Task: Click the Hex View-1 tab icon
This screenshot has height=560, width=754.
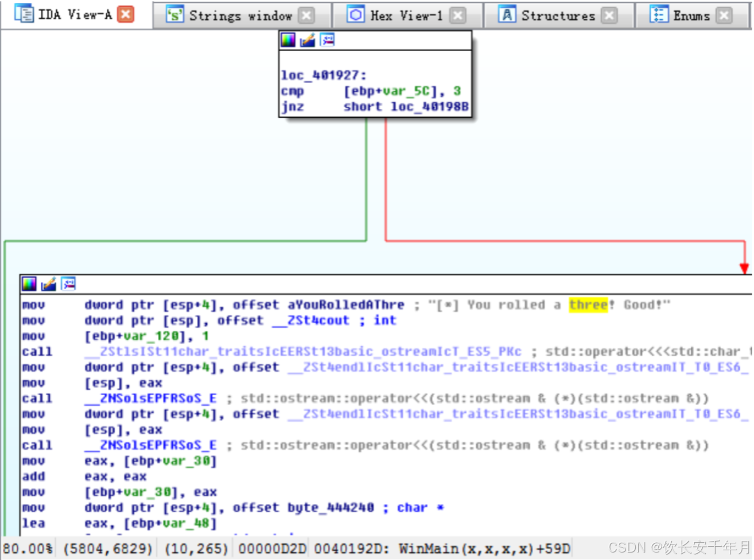Action: (356, 15)
